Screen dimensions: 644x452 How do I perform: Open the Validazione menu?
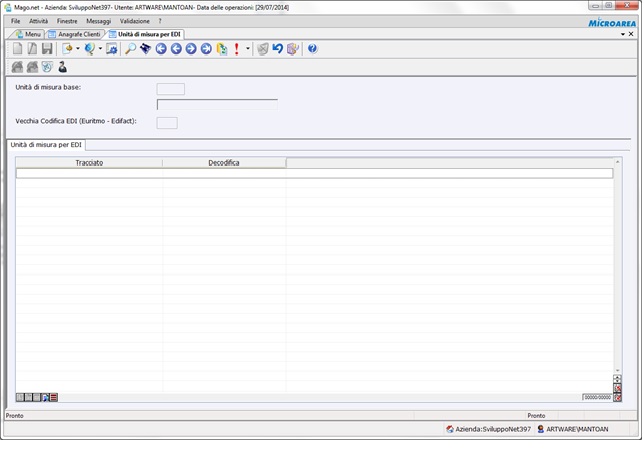click(134, 21)
